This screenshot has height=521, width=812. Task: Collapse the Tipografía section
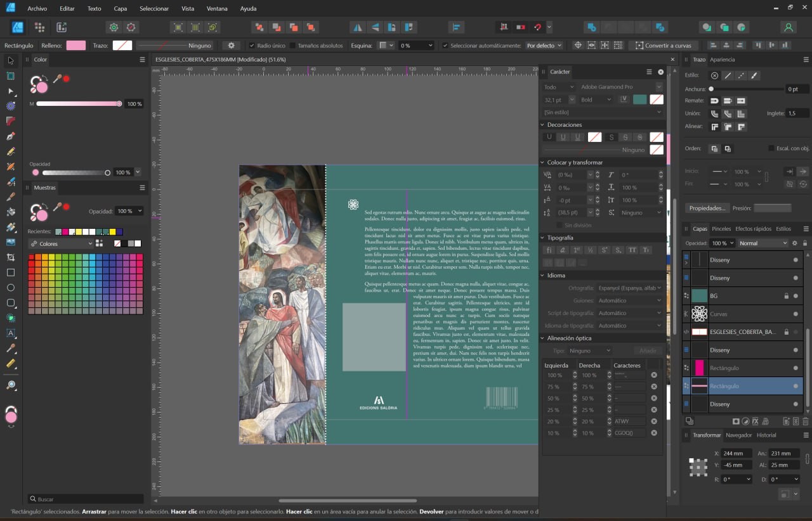pos(543,238)
